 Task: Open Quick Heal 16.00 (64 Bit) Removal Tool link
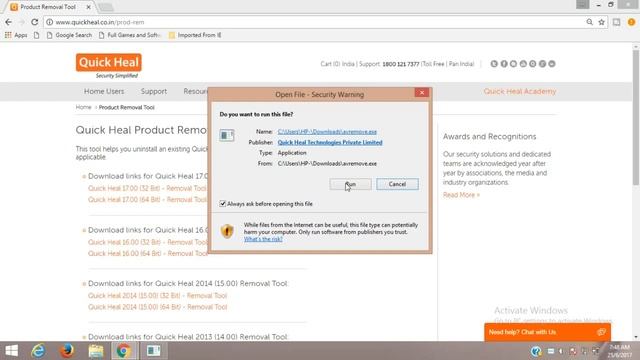148,253
